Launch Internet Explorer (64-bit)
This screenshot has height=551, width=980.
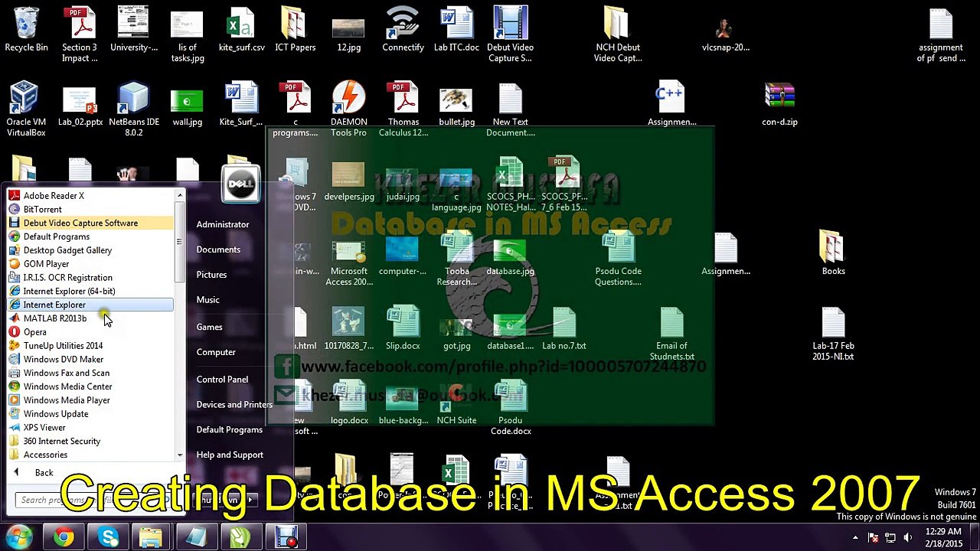90,292
